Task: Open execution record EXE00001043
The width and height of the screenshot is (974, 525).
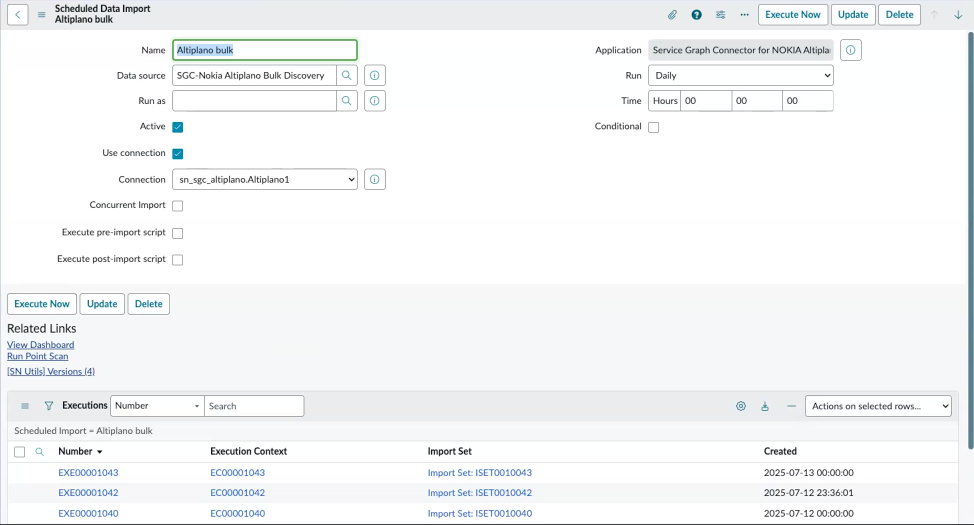Action: pyautogui.click(x=88, y=473)
